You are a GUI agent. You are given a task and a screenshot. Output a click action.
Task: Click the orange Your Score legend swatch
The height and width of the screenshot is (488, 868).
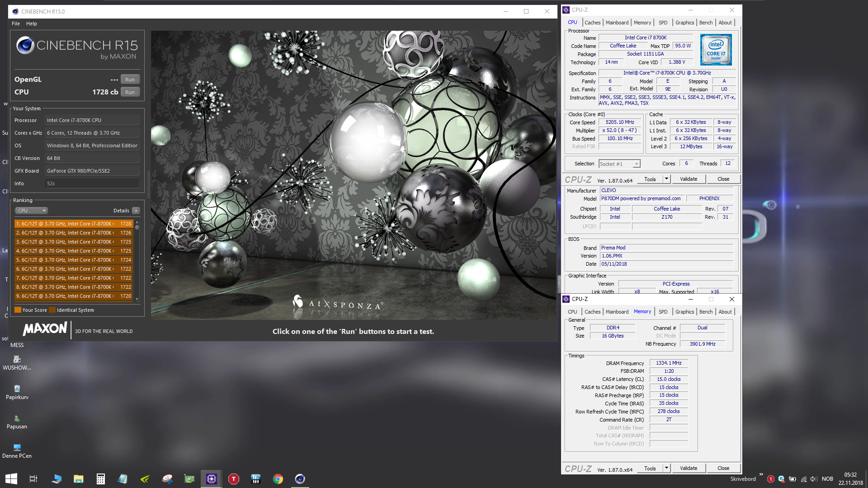coord(18,310)
